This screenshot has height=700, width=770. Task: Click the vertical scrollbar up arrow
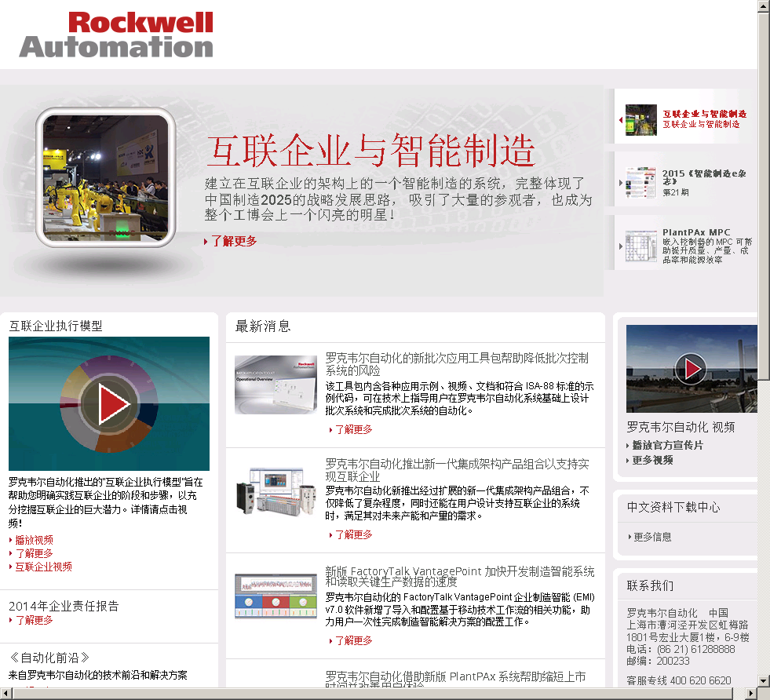[x=764, y=6]
